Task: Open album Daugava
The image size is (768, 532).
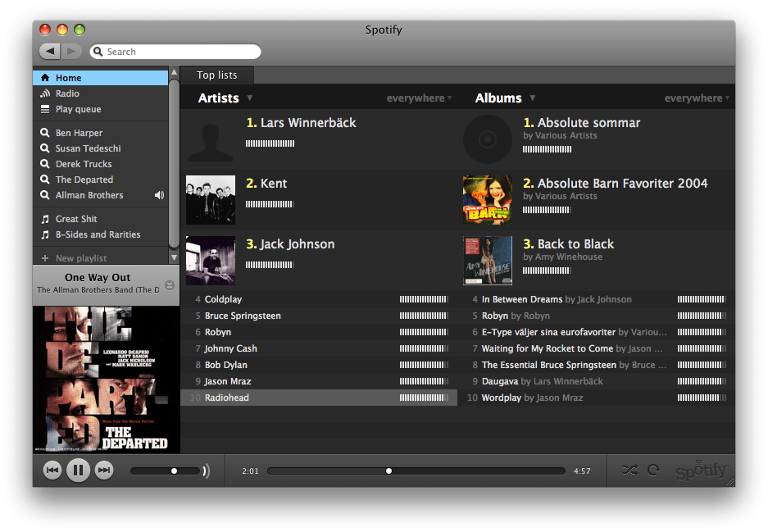Action: click(500, 381)
